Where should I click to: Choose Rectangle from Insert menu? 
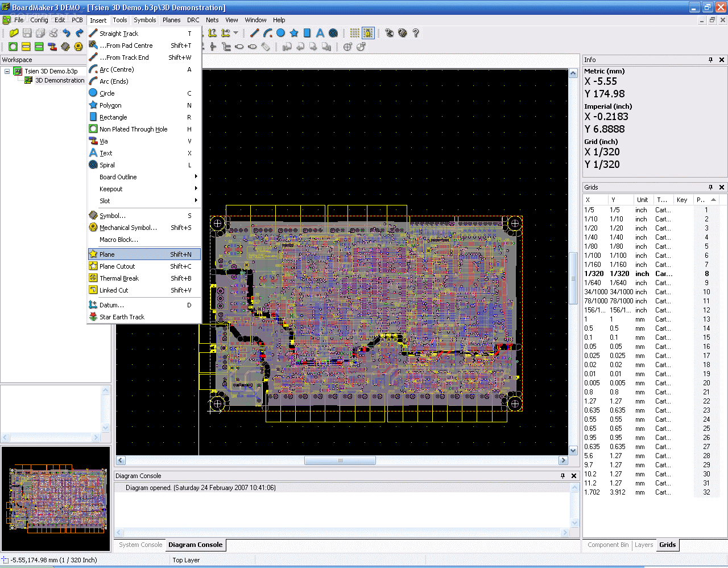click(144, 117)
